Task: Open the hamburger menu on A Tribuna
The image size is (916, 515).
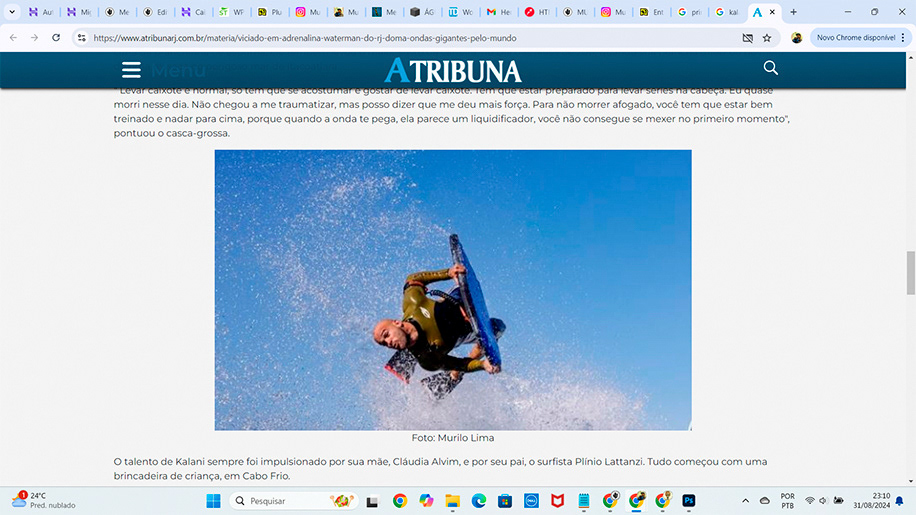Action: 131,70
